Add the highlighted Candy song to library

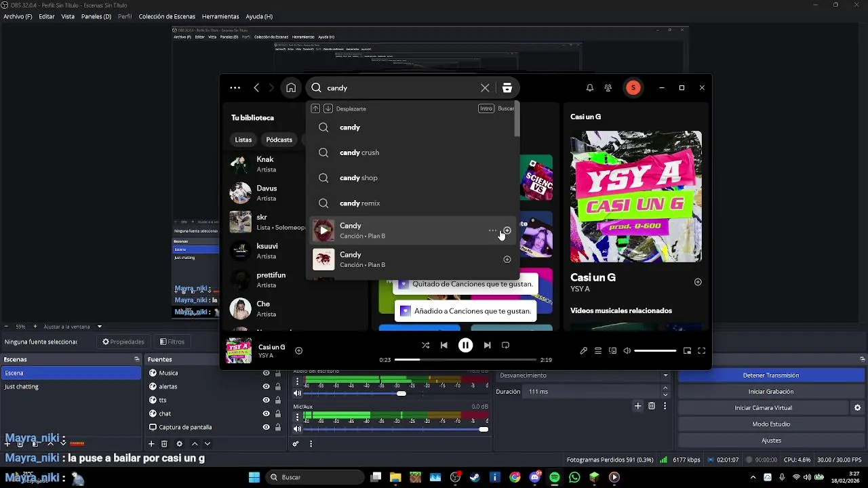pyautogui.click(x=507, y=230)
